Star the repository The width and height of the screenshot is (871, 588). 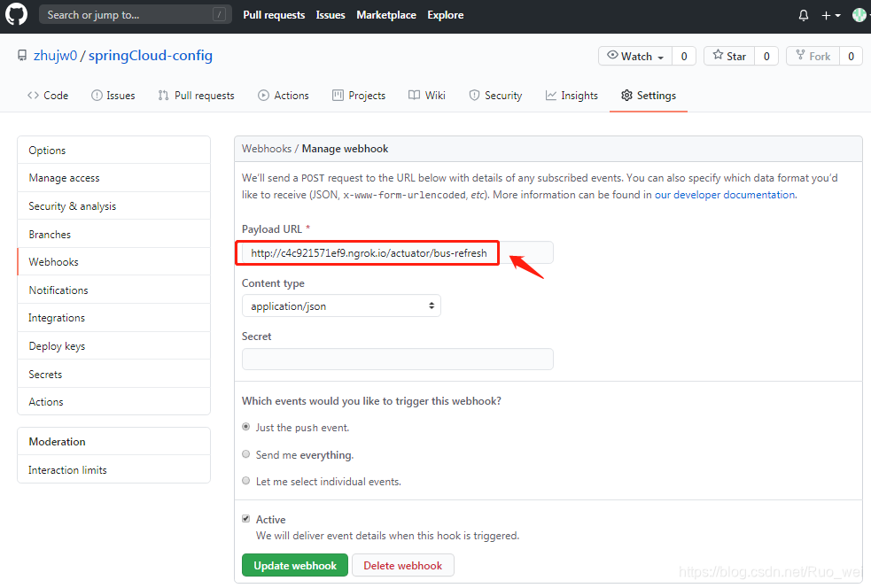pyautogui.click(x=729, y=56)
